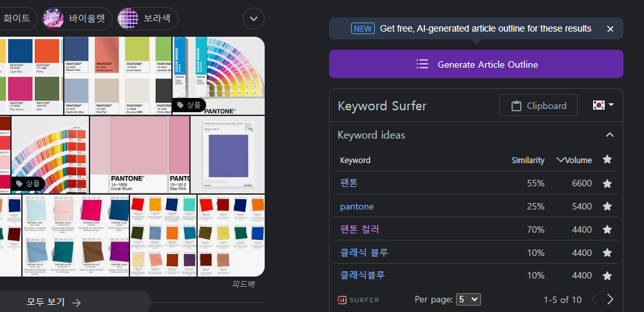Click the 6600 volume value

point(582,184)
